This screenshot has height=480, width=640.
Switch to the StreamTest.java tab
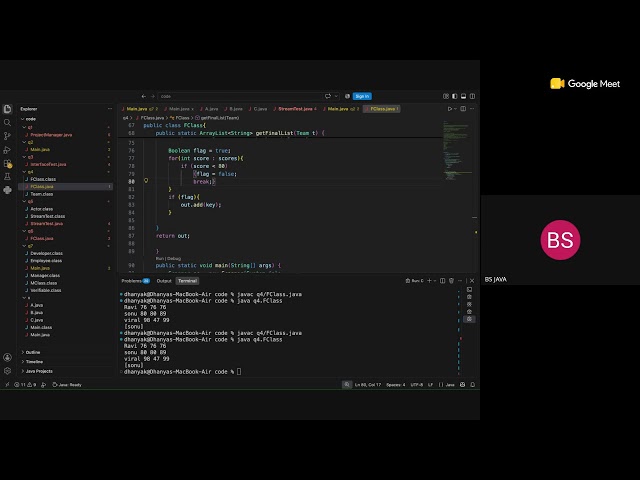click(x=295, y=109)
